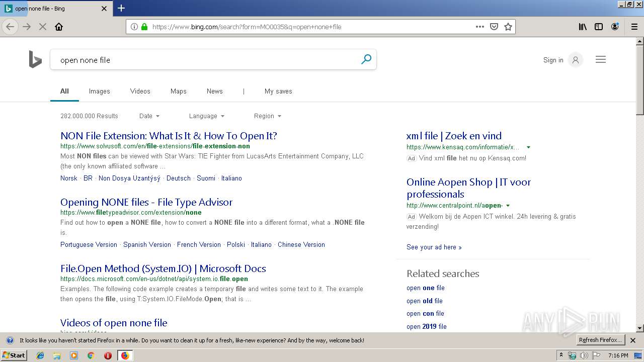The height and width of the screenshot is (362, 644).
Task: Click the Back navigation arrow
Action: [10, 27]
